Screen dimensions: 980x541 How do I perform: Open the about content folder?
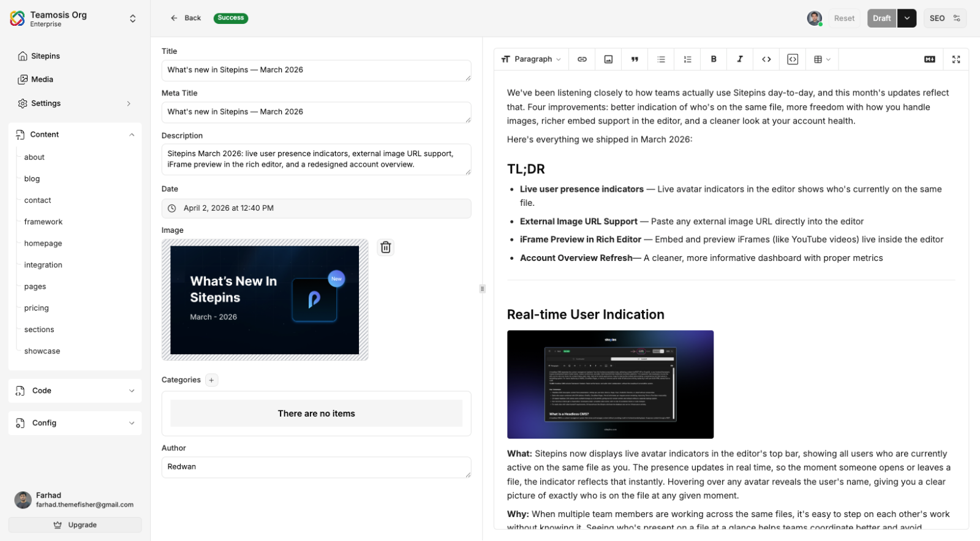[x=34, y=157]
